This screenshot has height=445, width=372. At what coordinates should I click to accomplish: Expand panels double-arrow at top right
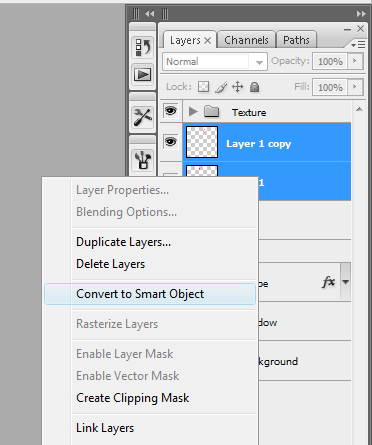tap(361, 14)
